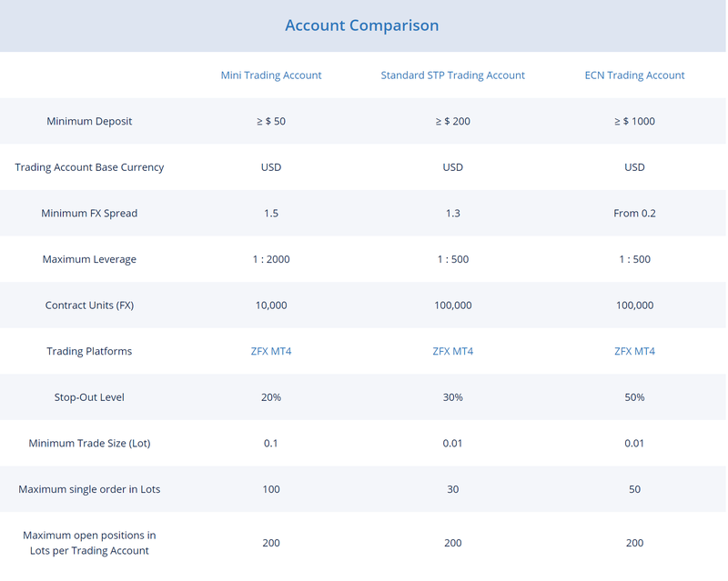The width and height of the screenshot is (728, 581).
Task: Click ZFX MT4 link under Mini account
Action: click(271, 351)
